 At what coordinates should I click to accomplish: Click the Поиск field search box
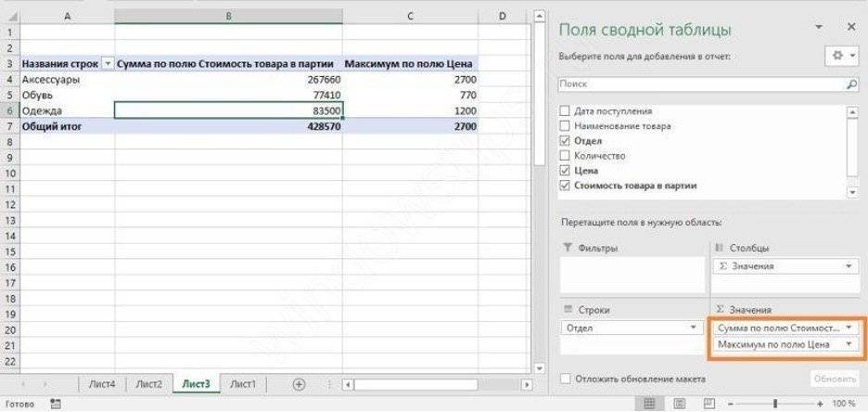point(700,84)
